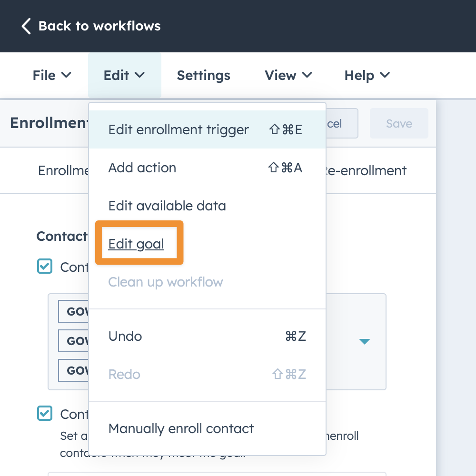Choose Add action from Edit menu
Image resolution: width=476 pixels, height=476 pixels.
point(142,168)
